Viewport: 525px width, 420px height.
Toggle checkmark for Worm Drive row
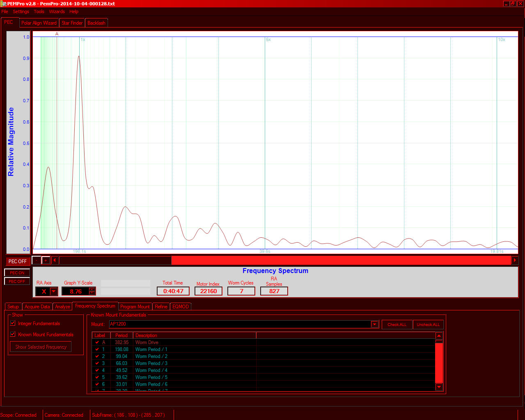click(x=97, y=342)
